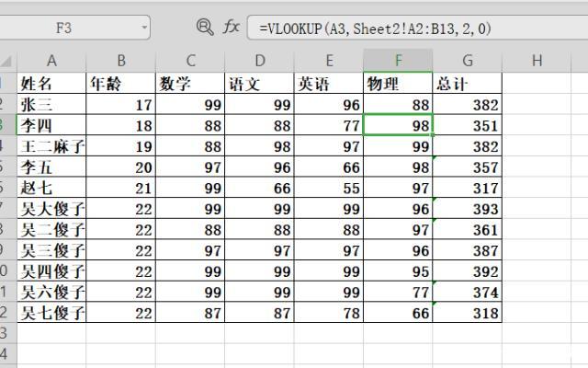
Task: Click total 382 in 张三 row
Action: (468, 104)
